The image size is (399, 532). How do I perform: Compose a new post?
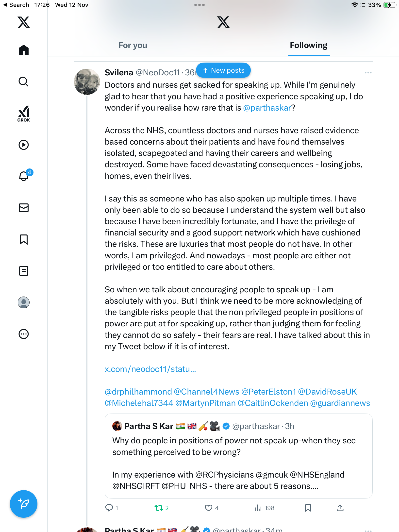pyautogui.click(x=24, y=504)
